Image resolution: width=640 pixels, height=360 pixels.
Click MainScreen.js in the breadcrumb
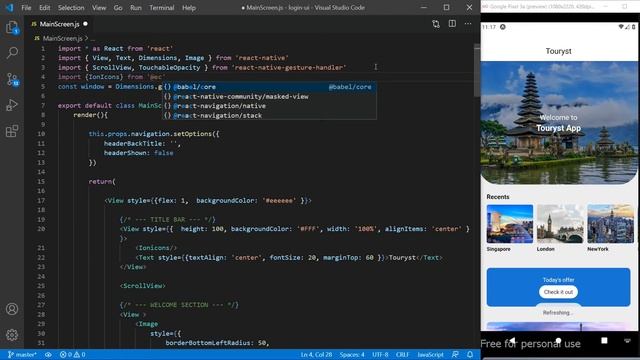62,38
